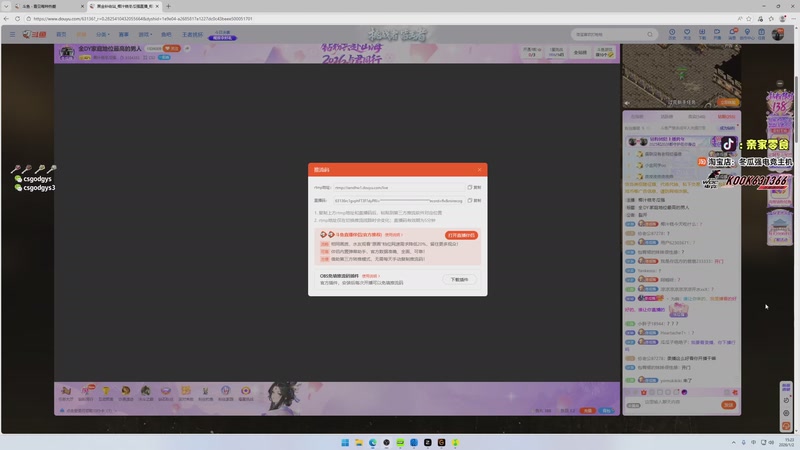800x450 pixels.
Task: Open the hamburger menu in Douyu header
Action: tap(12, 34)
